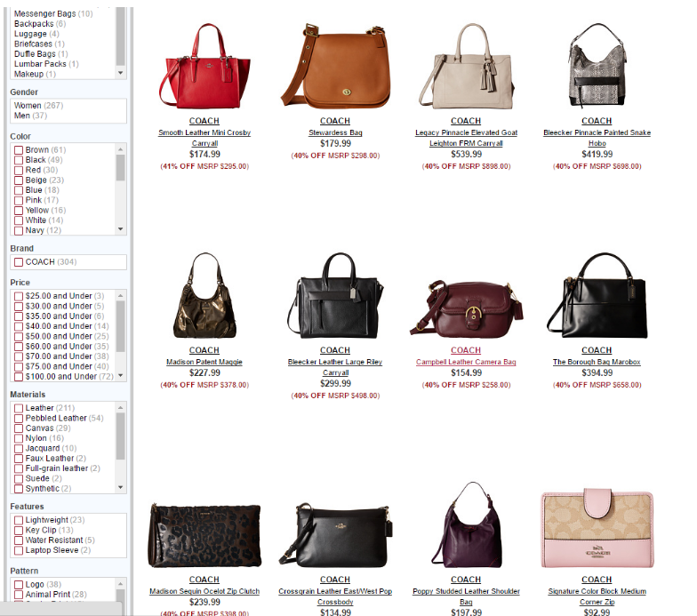View metallic Madison Patent Maggie image

(x=204, y=295)
